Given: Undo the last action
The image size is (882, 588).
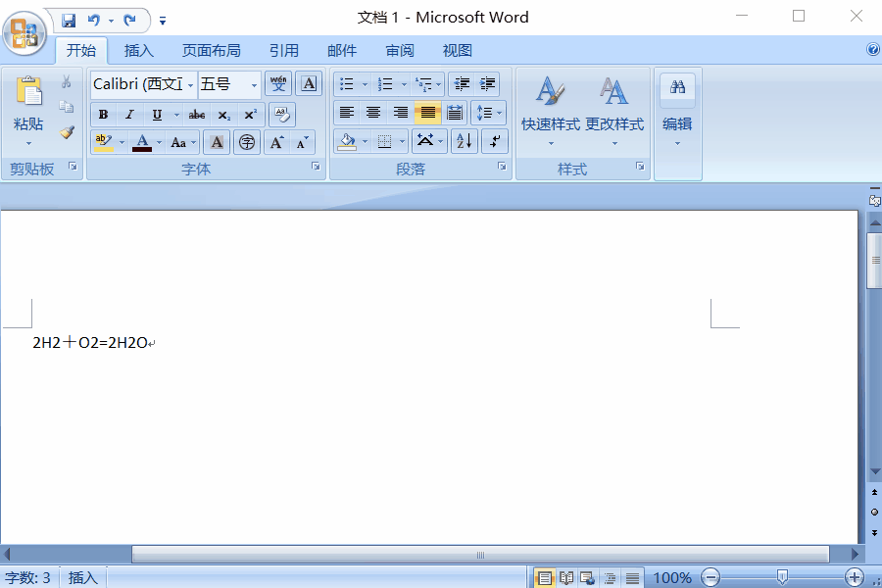Looking at the screenshot, I should 93,21.
